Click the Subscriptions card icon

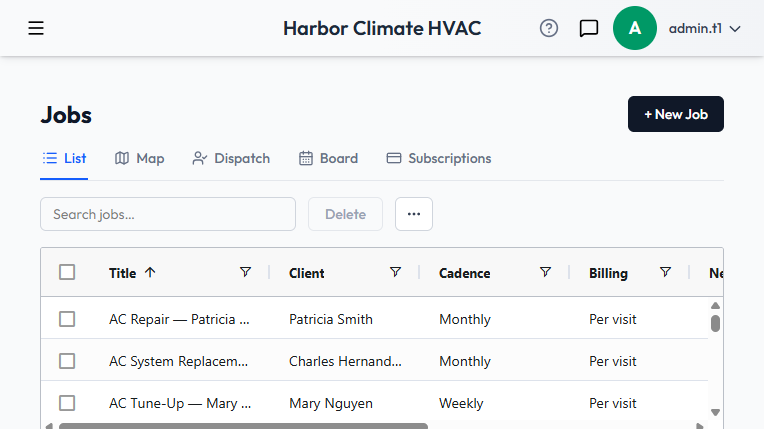(394, 158)
